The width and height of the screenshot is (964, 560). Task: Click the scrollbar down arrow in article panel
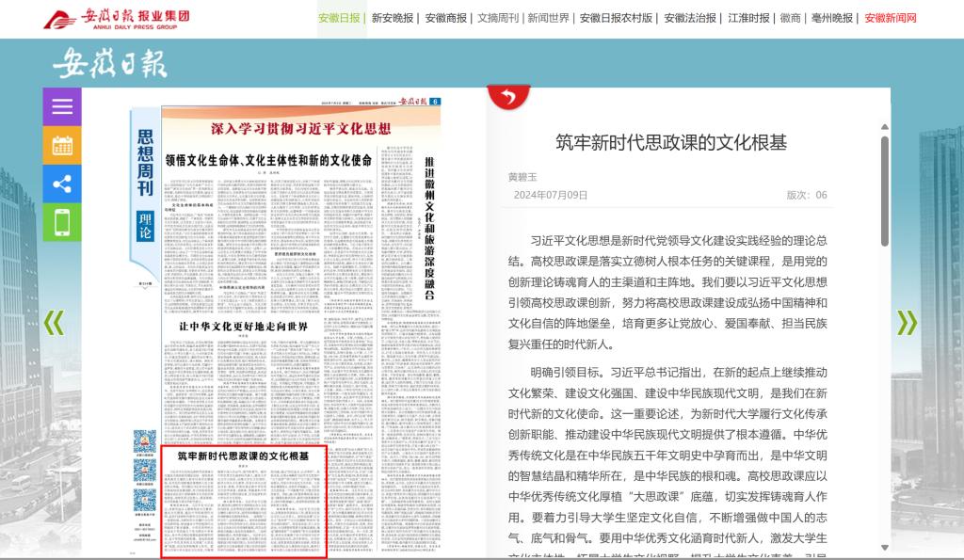[885, 547]
